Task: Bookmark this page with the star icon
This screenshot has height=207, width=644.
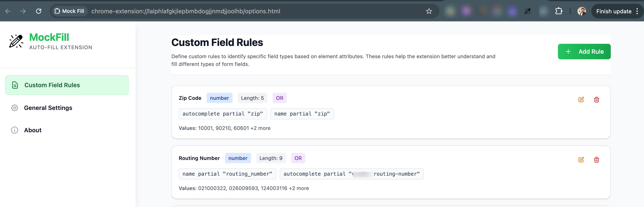Action: pyautogui.click(x=429, y=11)
